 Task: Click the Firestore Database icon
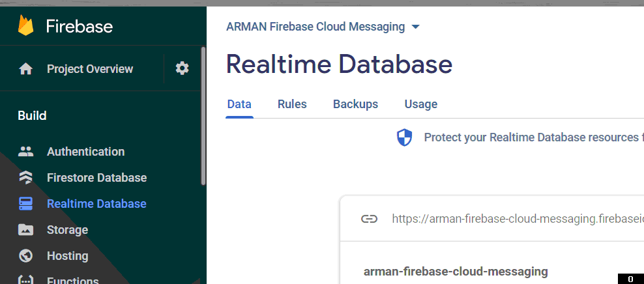25,178
